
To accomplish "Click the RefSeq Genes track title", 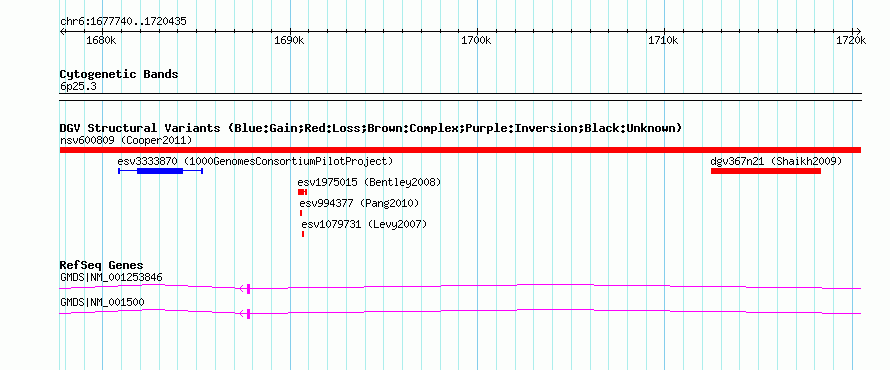I will [102, 265].
